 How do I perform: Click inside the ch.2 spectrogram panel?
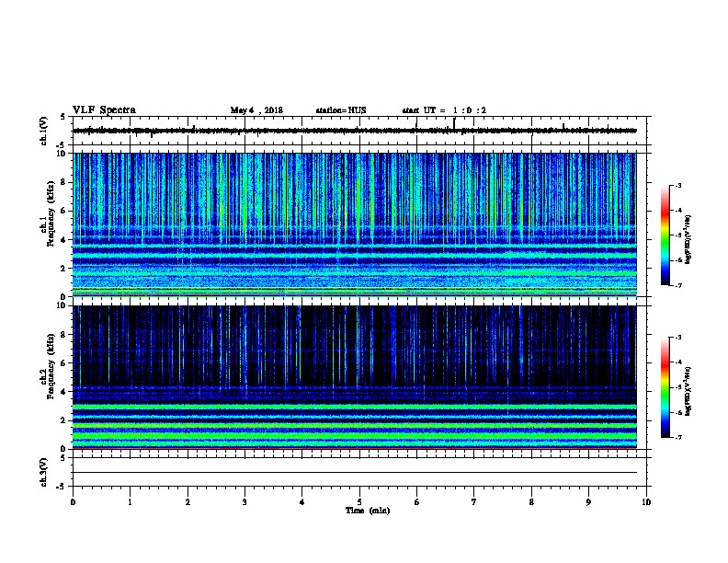coord(355,377)
